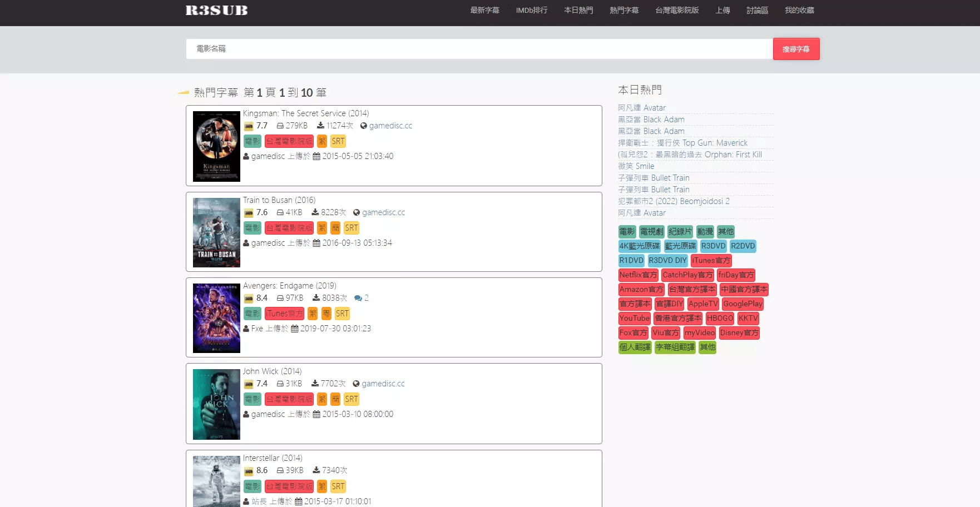Click the download icon next to 7340次
Viewport: 980px width, 507px height.
(316, 470)
